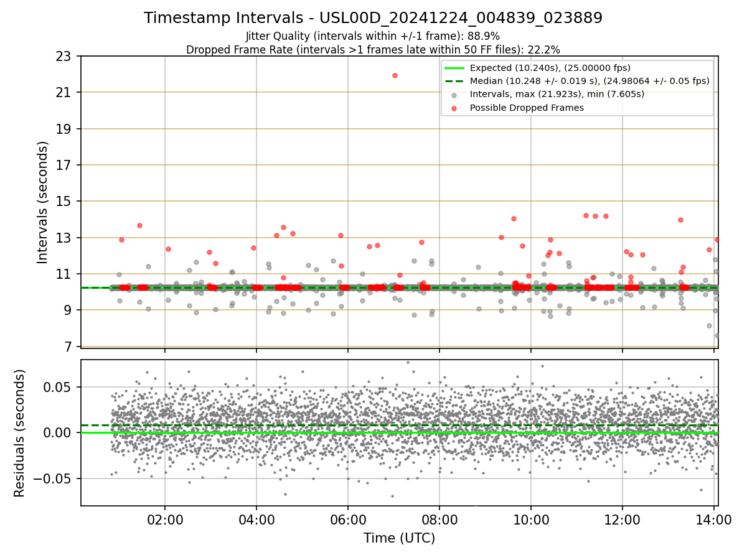
Task: Click the '10:00' time tick label
Action: (x=531, y=520)
